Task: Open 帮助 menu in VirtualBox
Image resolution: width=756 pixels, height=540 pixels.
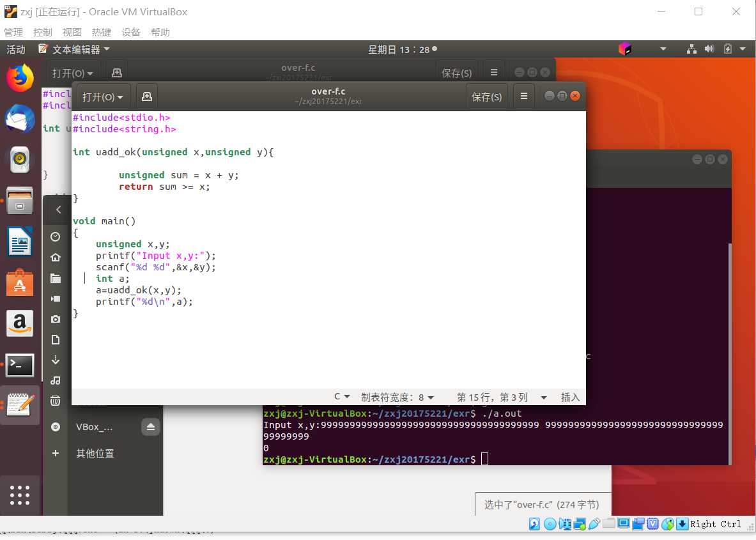Action: [x=160, y=33]
